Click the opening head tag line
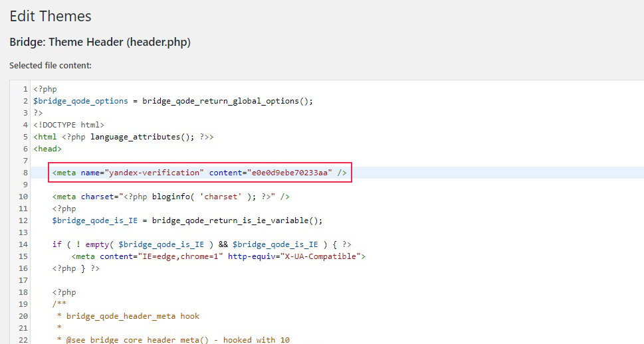This screenshot has width=644, height=344. point(48,149)
